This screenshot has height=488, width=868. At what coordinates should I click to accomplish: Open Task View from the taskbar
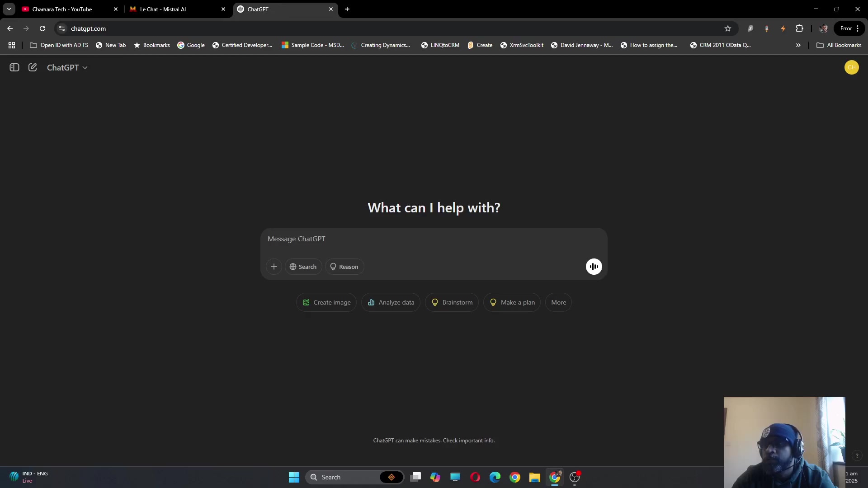click(x=416, y=477)
